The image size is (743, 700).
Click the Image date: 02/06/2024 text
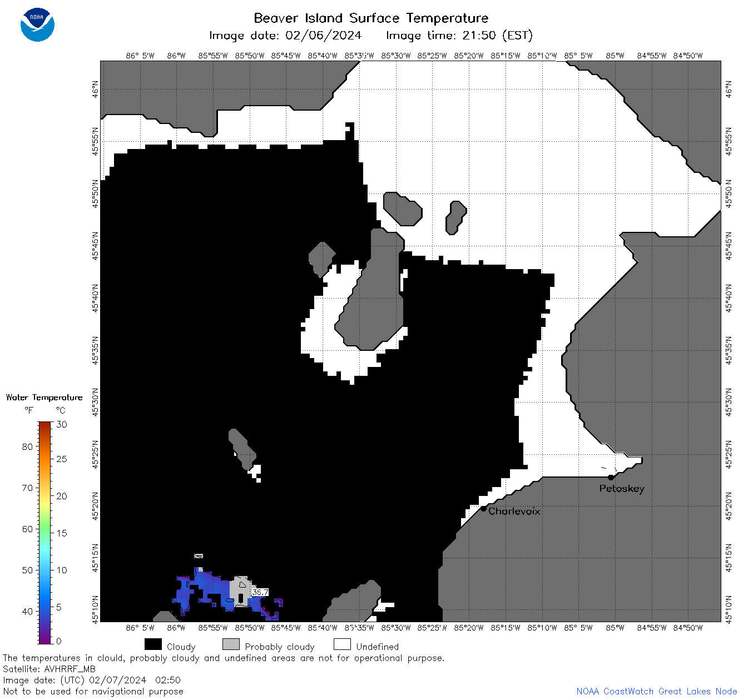pyautogui.click(x=285, y=36)
